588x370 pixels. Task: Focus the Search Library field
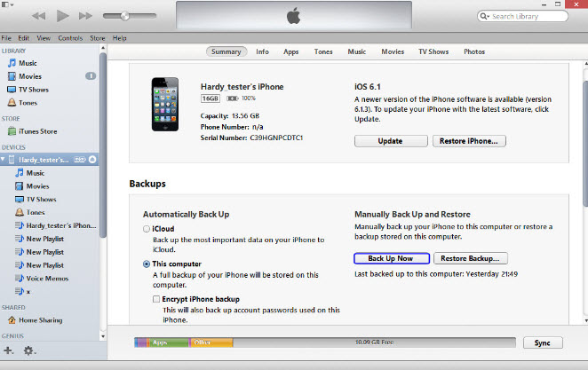[x=523, y=16]
